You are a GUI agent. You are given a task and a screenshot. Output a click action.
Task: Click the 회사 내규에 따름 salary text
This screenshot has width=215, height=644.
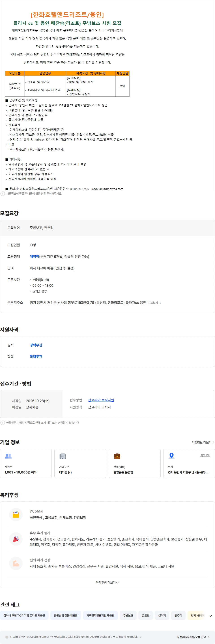tap(52, 268)
